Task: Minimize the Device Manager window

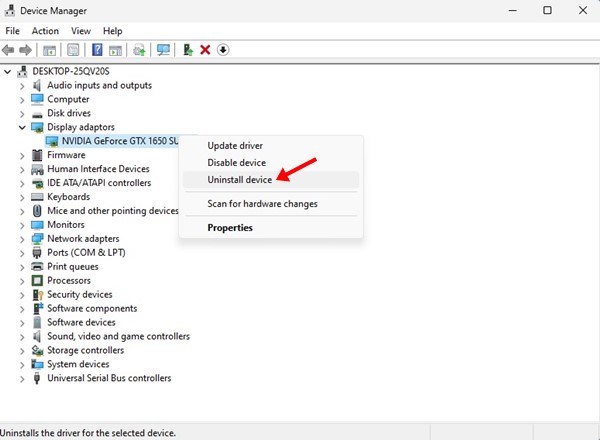Action: coord(513,10)
